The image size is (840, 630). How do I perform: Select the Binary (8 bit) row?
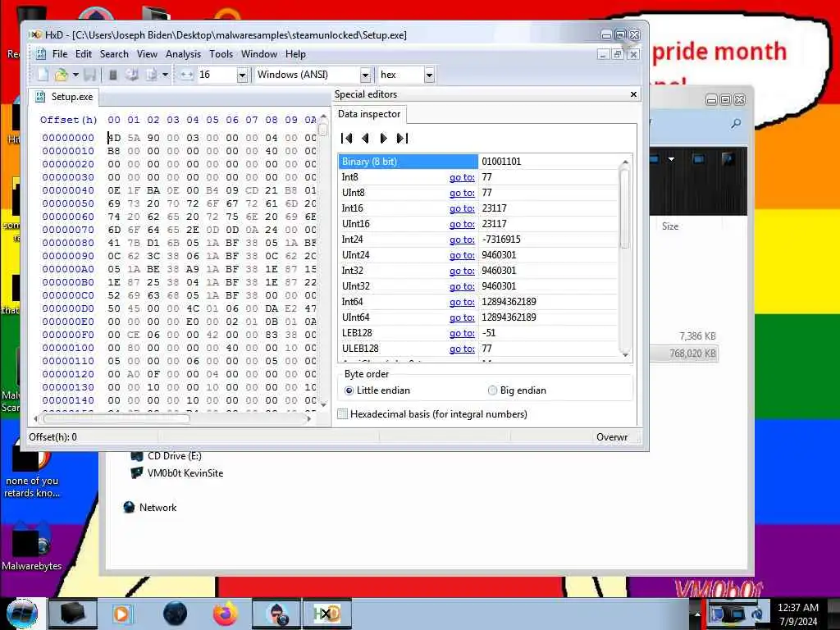[x=478, y=162]
